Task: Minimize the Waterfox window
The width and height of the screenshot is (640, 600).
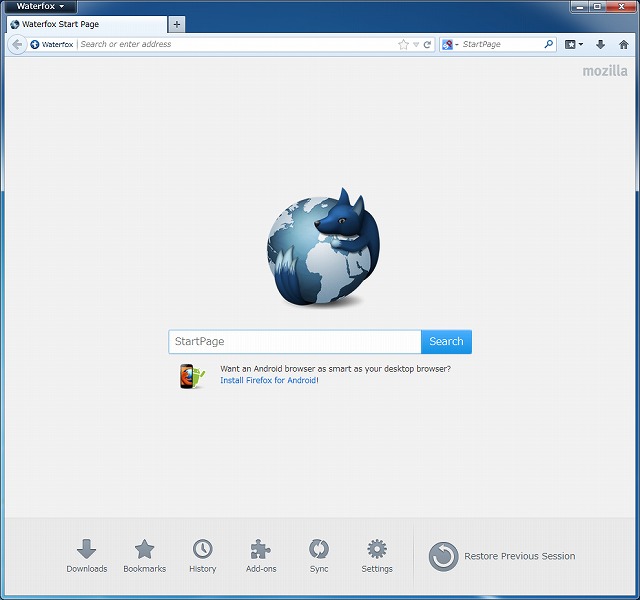Action: (580, 7)
